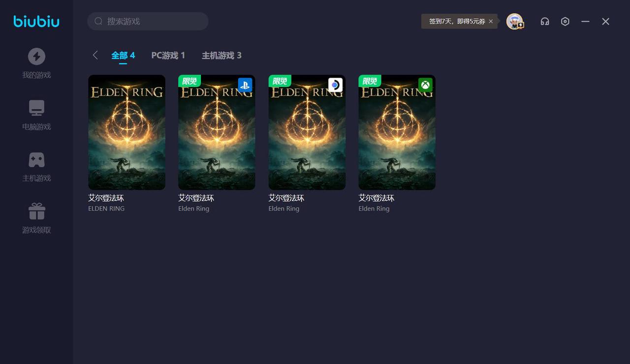The image size is (630, 364).
Task: Open the Xbox Elden Ring cover
Action: [397, 132]
